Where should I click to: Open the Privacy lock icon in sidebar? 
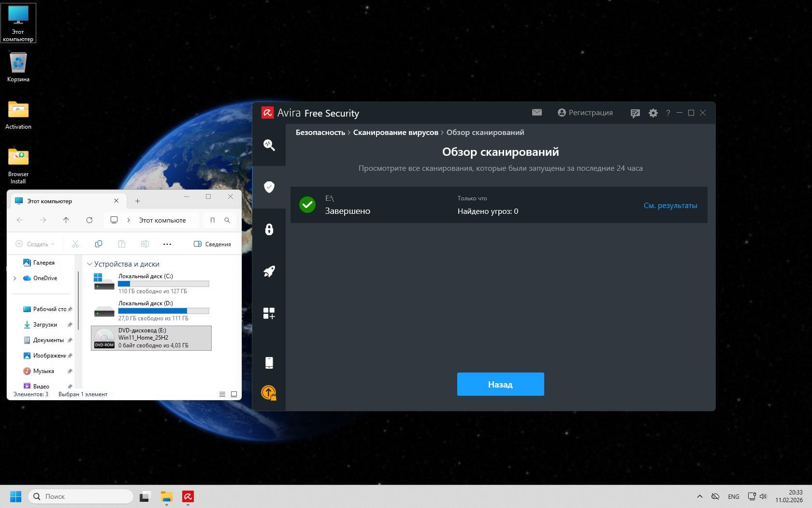tap(269, 229)
